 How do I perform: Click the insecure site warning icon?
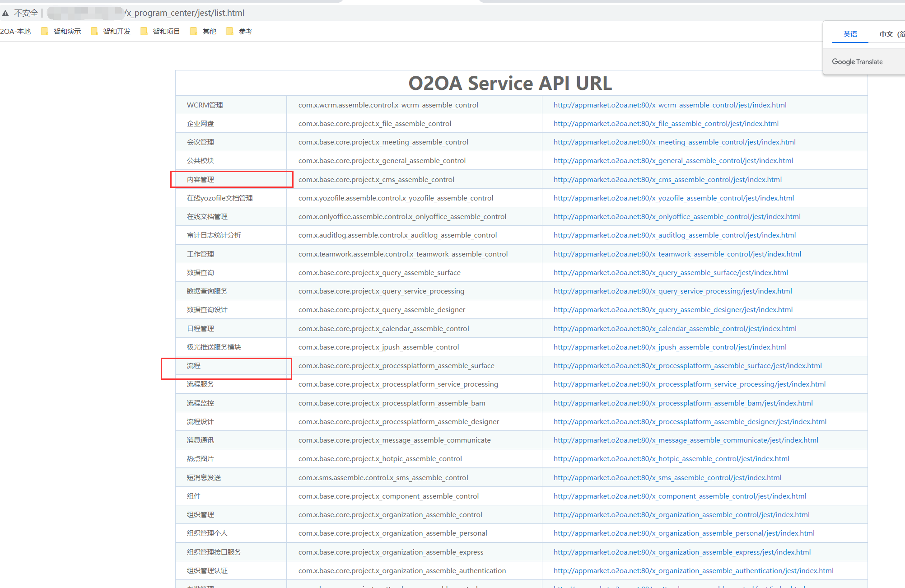tap(5, 13)
